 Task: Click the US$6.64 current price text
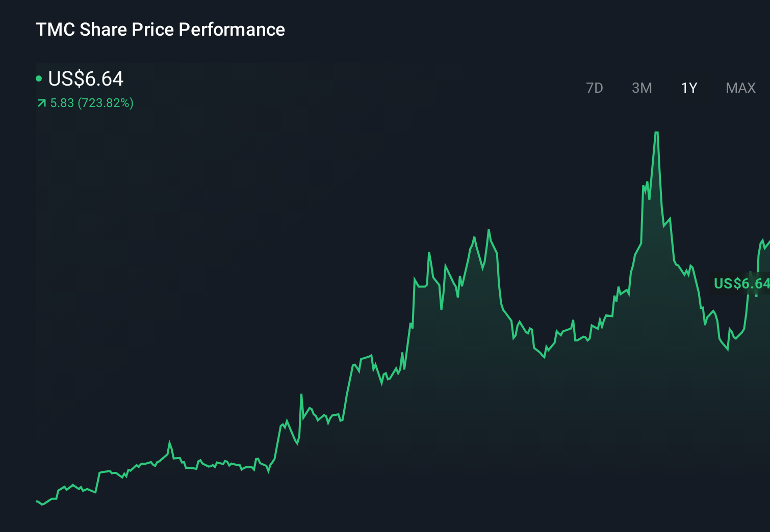86,78
